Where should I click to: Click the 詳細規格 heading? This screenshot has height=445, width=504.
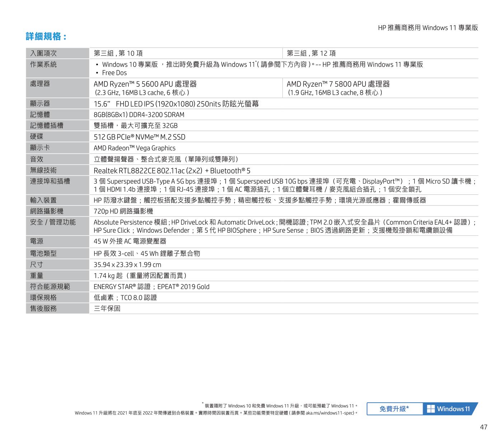coord(46,37)
